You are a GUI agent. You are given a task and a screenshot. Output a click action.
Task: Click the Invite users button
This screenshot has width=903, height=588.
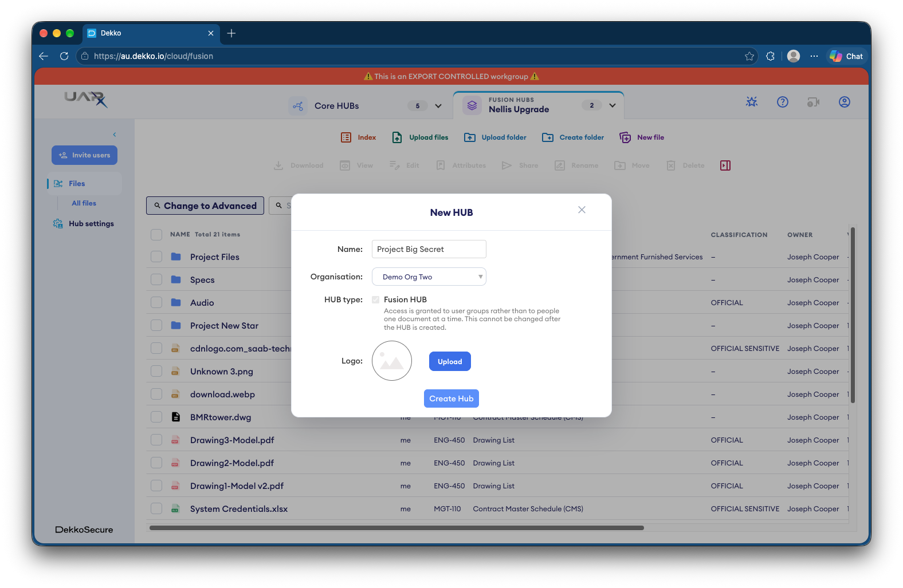tap(84, 155)
